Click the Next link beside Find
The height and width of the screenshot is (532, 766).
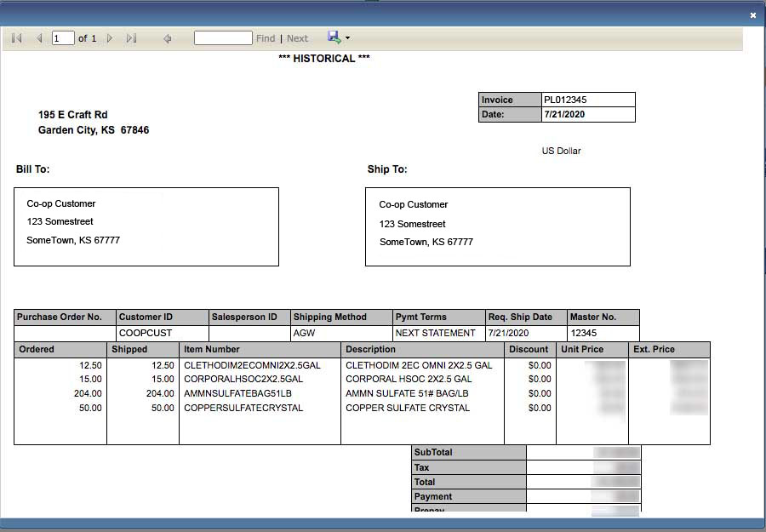[297, 38]
